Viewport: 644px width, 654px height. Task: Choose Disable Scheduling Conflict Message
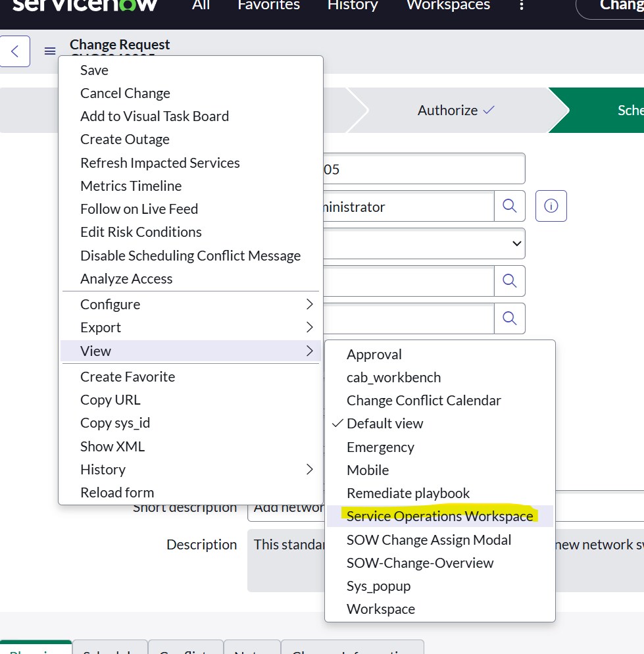click(191, 255)
